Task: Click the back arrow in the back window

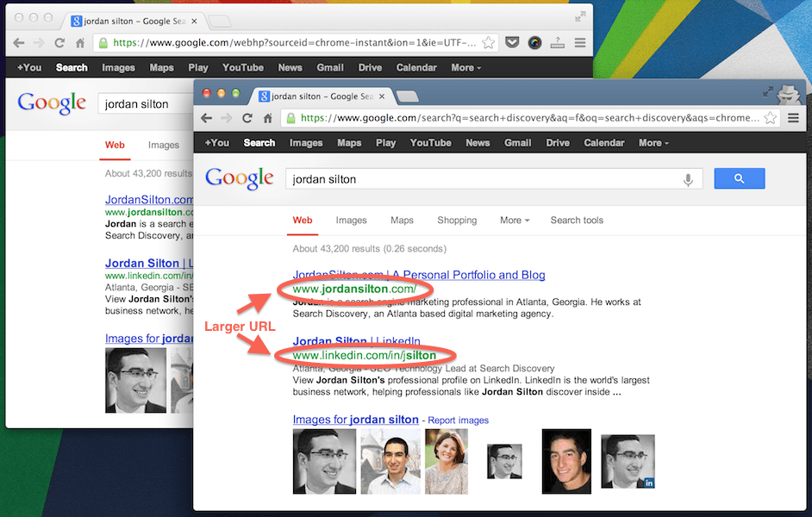Action: point(19,43)
